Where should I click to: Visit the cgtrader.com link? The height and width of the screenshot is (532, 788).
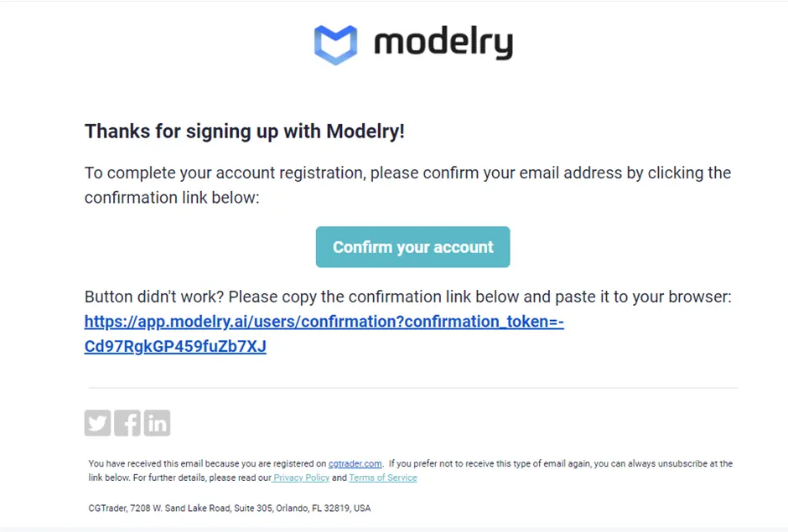tap(355, 463)
